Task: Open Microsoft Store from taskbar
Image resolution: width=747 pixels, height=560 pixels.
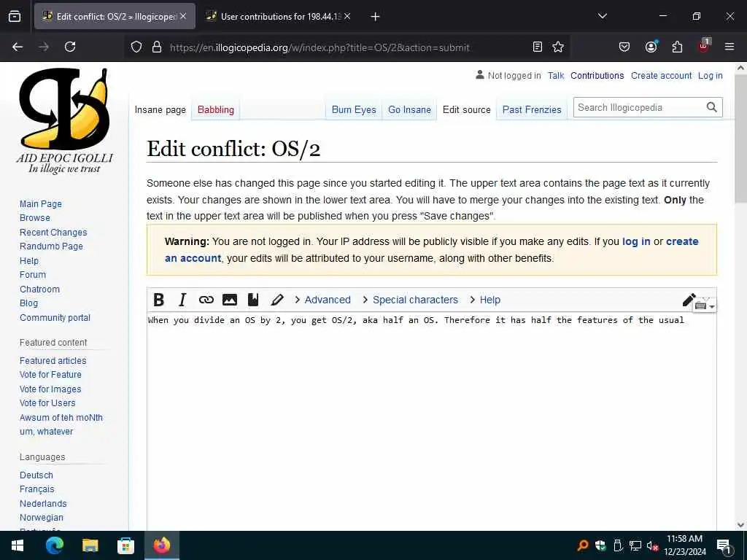Action: (125, 545)
